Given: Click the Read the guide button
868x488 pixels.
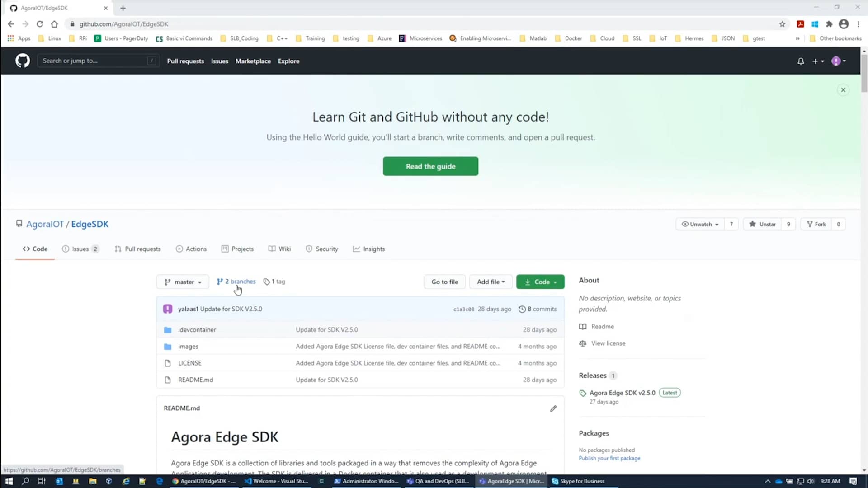Looking at the screenshot, I should pos(430,166).
